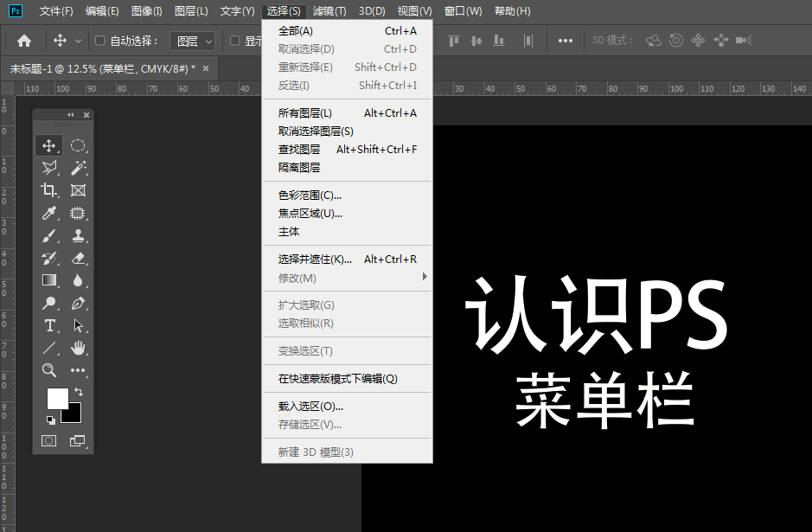812x532 pixels.
Task: Activate the Zoom tool
Action: (x=49, y=370)
